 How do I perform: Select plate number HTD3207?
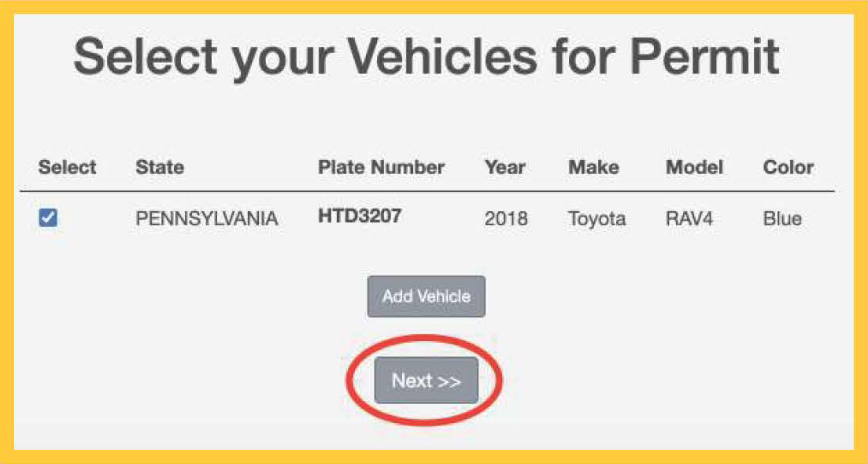point(360,217)
